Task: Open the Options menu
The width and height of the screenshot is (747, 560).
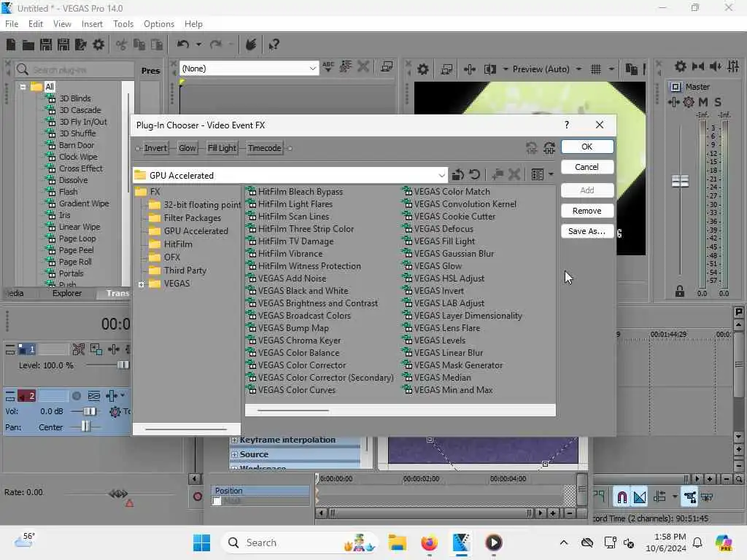Action: tap(159, 24)
